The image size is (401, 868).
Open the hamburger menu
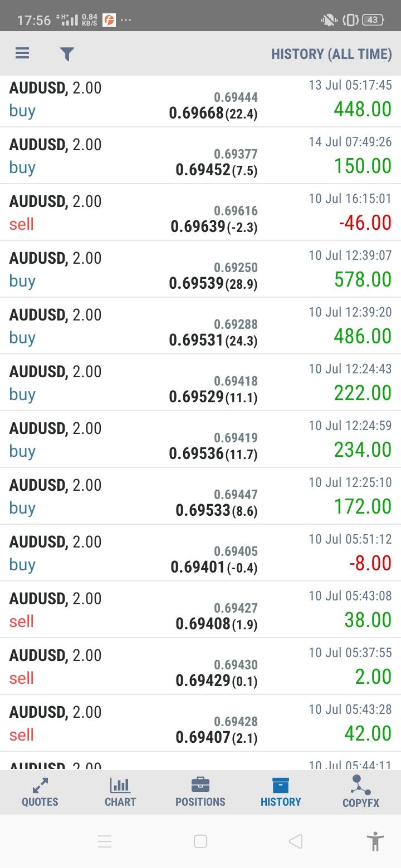pos(22,53)
